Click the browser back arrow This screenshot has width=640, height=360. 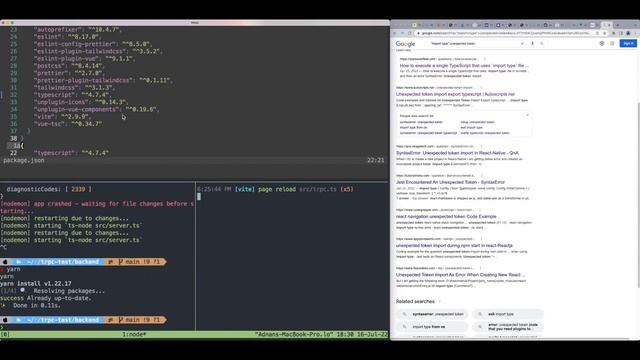click(x=394, y=33)
